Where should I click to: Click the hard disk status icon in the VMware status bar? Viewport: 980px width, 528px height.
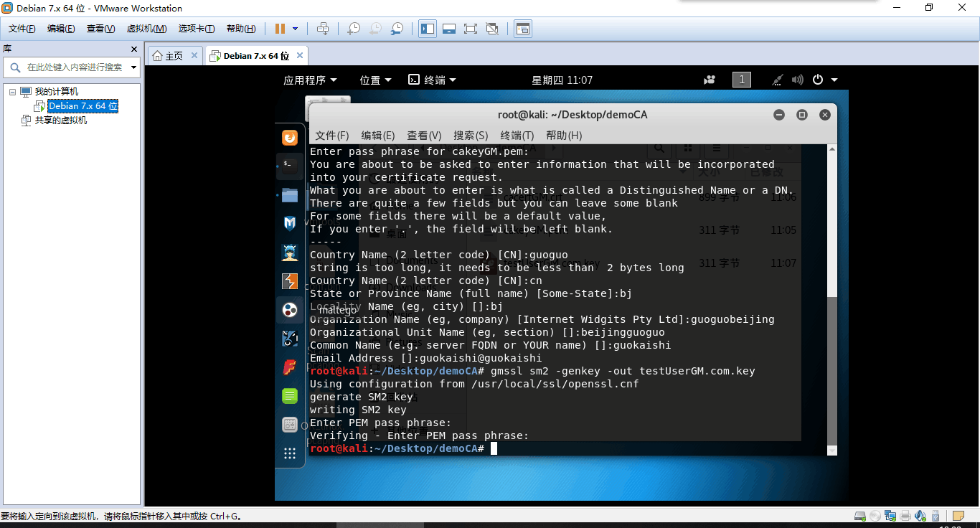[859, 516]
